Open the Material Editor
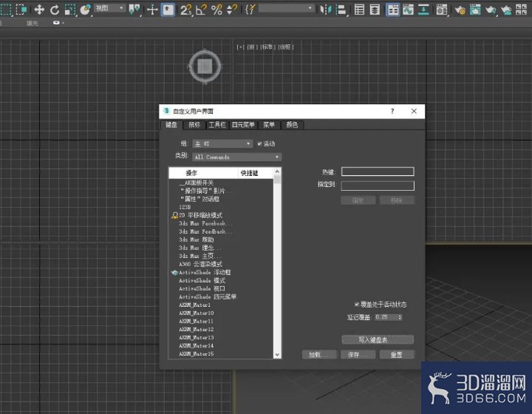 point(442,10)
